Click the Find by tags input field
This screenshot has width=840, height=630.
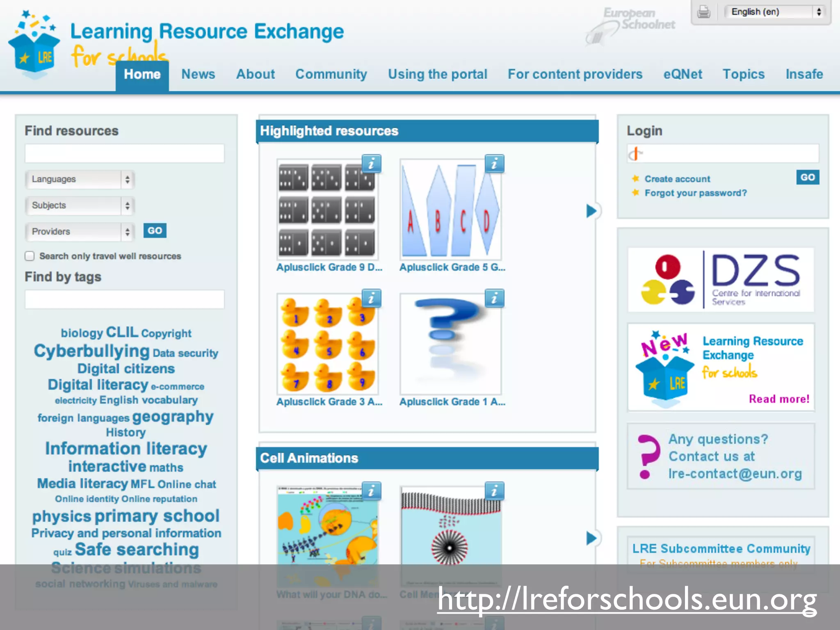(124, 299)
